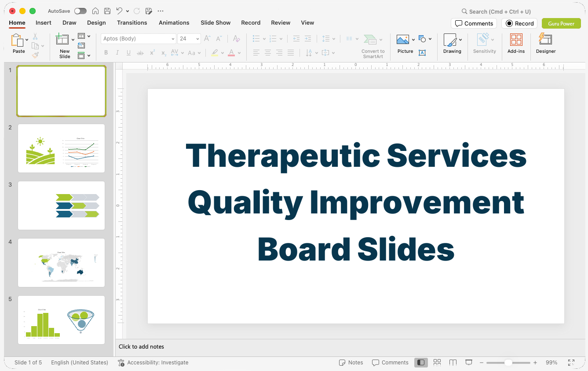Click the Clear Formatting eraser icon

click(236, 39)
